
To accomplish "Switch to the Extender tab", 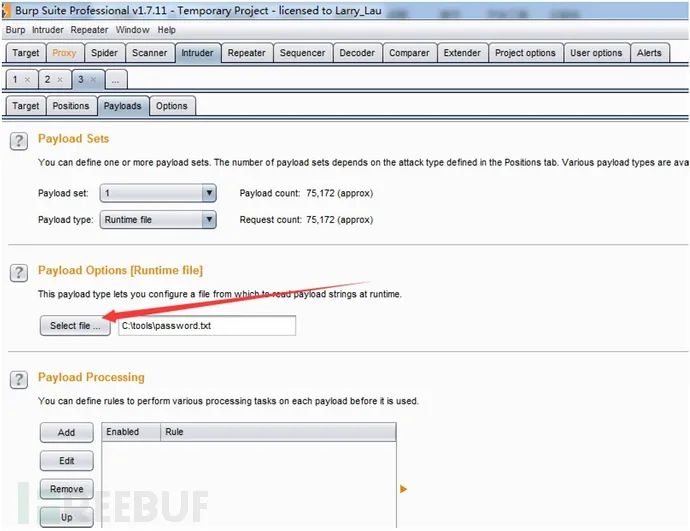I will [x=462, y=53].
